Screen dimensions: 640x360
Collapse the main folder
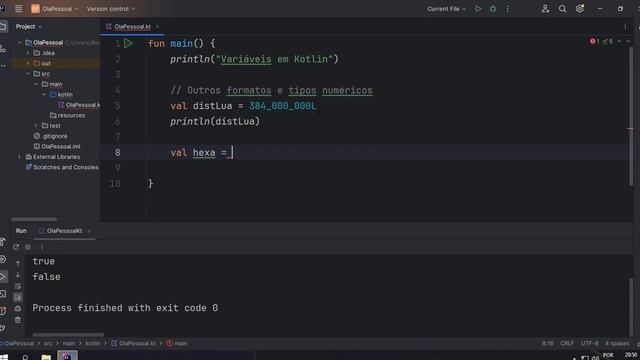(x=36, y=84)
